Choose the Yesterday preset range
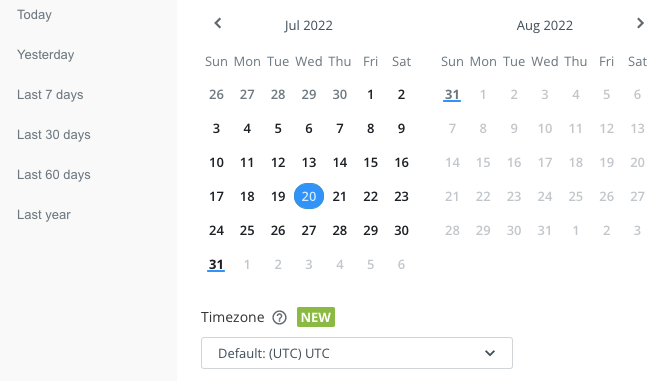 (46, 54)
